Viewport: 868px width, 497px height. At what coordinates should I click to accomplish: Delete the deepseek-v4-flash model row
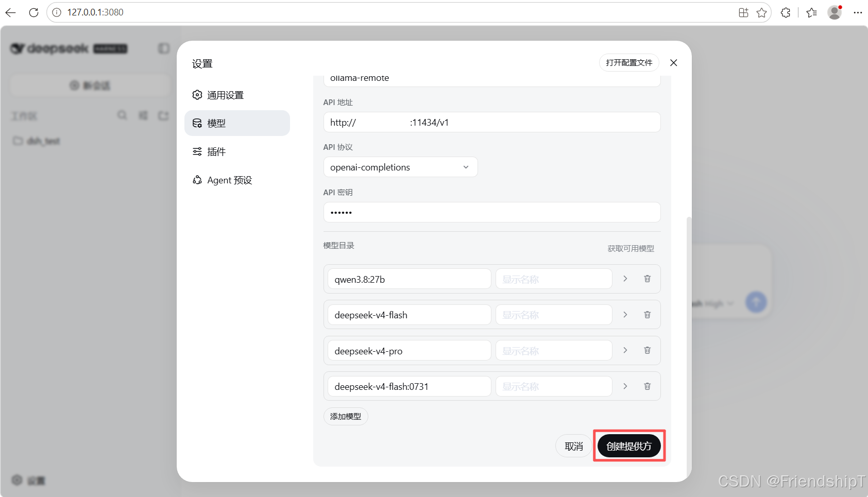pyautogui.click(x=647, y=315)
